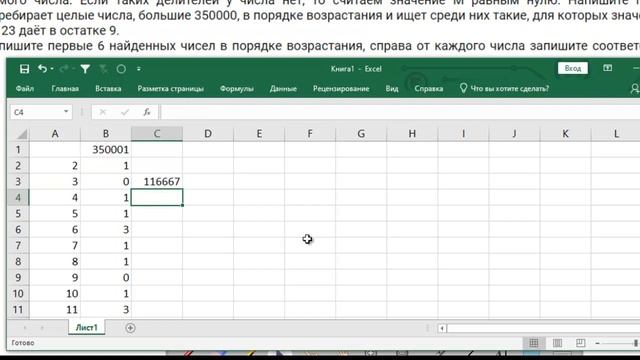Select column F header
Viewport: 640px width, 360px height.
[310, 134]
